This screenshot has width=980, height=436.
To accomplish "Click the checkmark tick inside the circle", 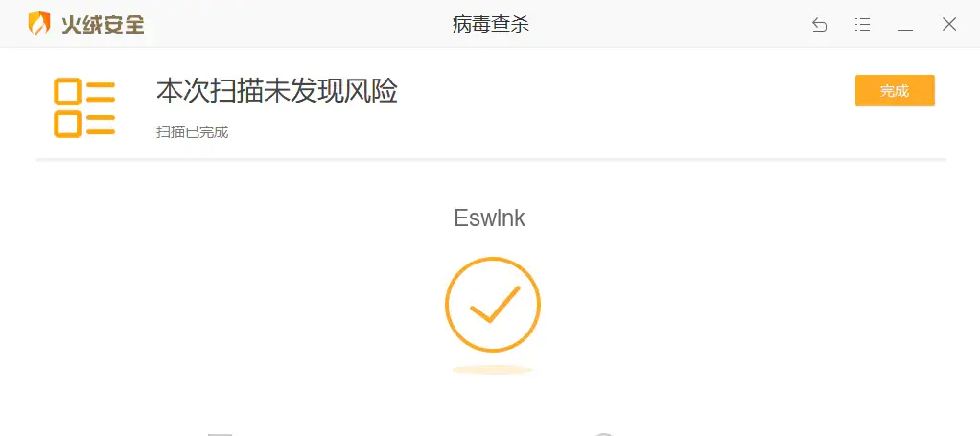I will (x=495, y=304).
